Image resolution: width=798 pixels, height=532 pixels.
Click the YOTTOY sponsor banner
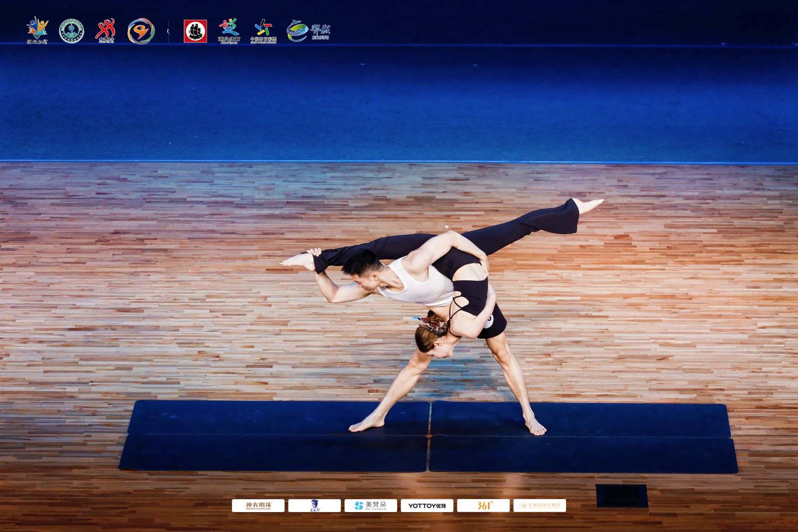click(427, 506)
